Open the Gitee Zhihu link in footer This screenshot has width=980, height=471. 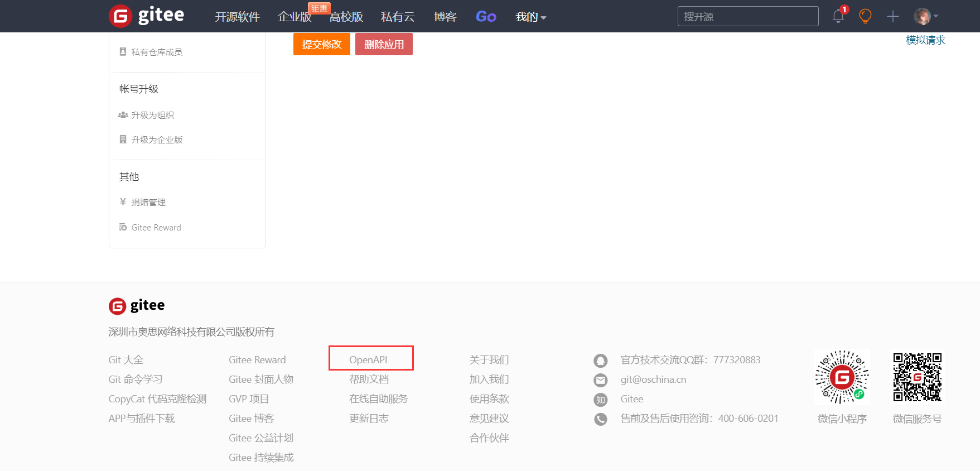[632, 399]
